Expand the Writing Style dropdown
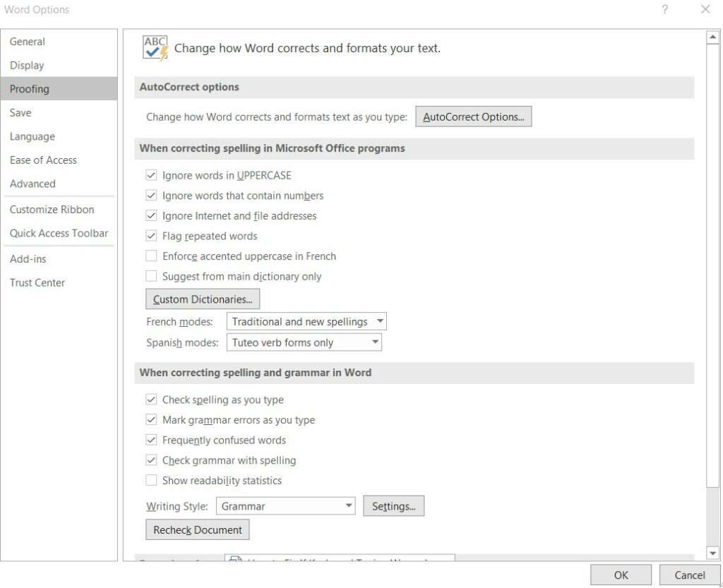723x588 pixels. [x=348, y=505]
